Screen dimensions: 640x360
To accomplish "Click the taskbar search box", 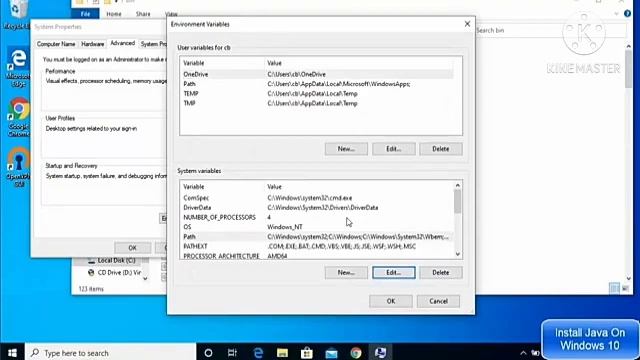I will [111, 353].
